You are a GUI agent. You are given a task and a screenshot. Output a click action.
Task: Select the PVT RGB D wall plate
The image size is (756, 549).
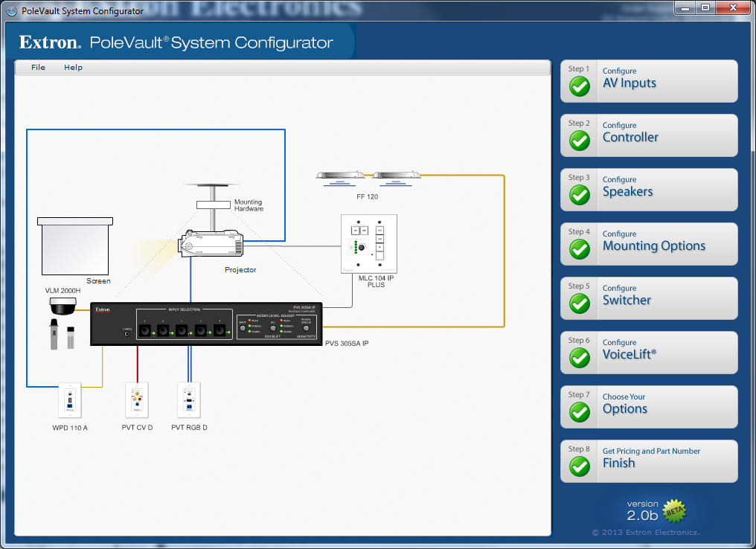pyautogui.click(x=189, y=400)
